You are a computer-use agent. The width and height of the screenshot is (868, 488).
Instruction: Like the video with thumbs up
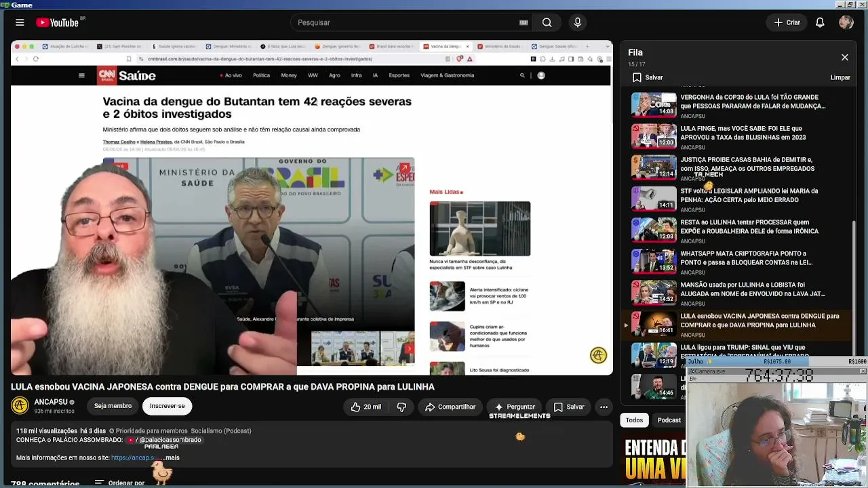click(366, 407)
